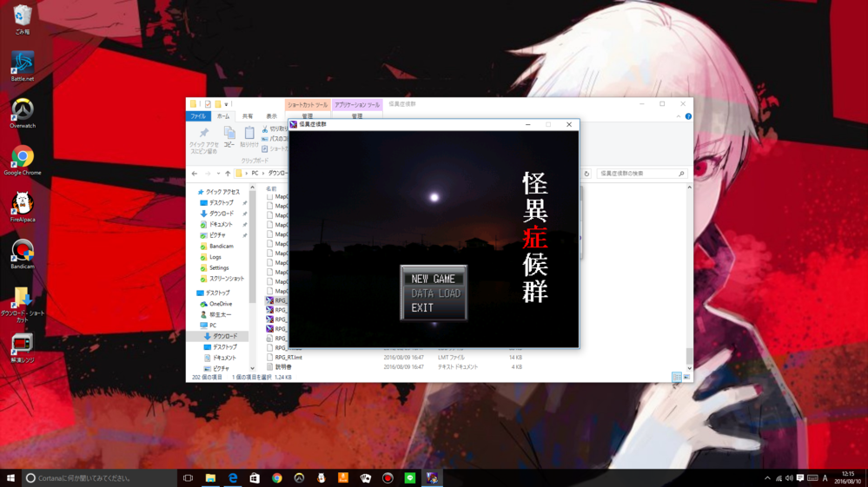Click the クイック アクセスにピン留め ribbon button
868x487 pixels.
(x=204, y=141)
